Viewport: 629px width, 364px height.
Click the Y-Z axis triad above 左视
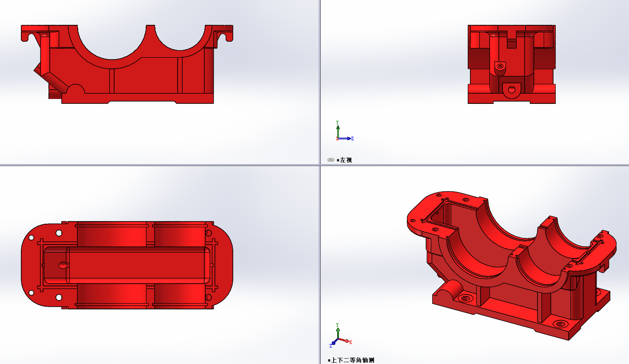coord(344,131)
